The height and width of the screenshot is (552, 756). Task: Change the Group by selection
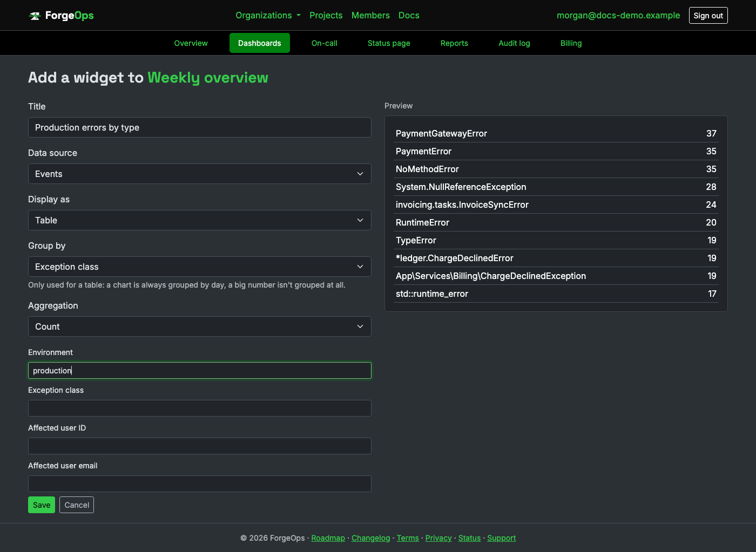coord(200,267)
